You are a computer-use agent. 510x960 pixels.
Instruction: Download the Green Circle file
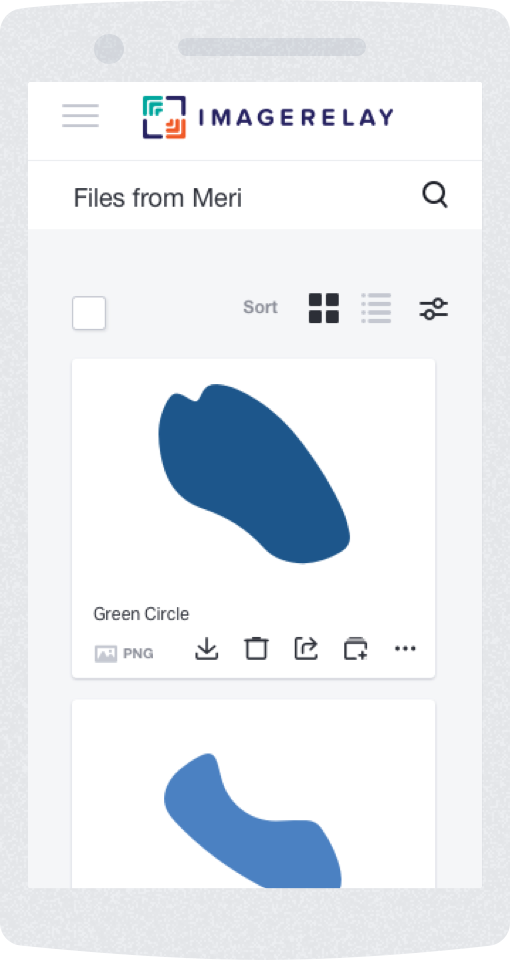click(x=207, y=649)
